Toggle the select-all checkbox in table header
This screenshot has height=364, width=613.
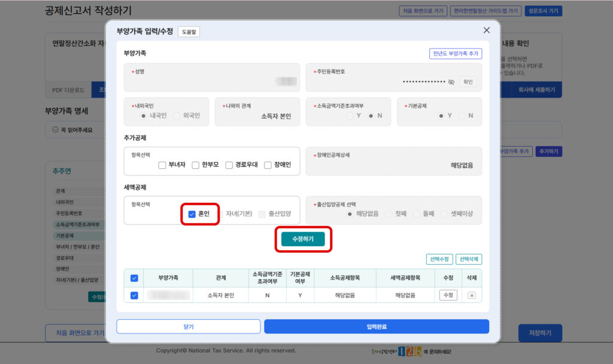pyautogui.click(x=133, y=278)
